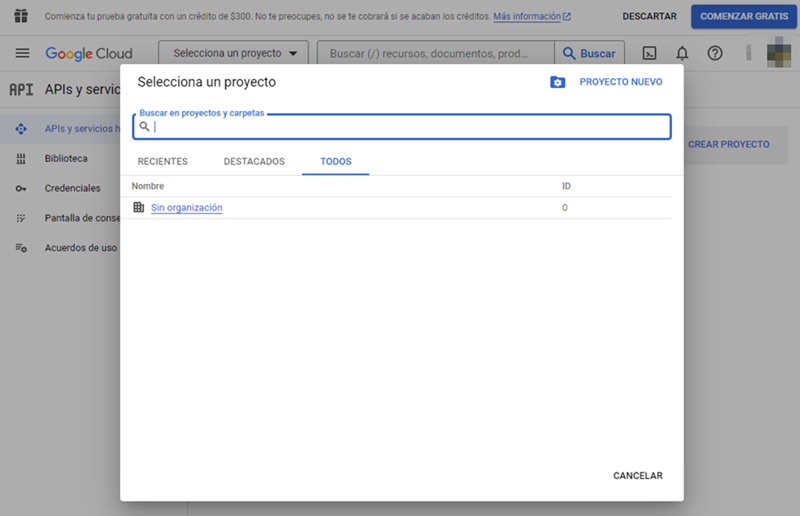Click the organization building icon
Viewport: 800px width, 516px height.
[139, 207]
